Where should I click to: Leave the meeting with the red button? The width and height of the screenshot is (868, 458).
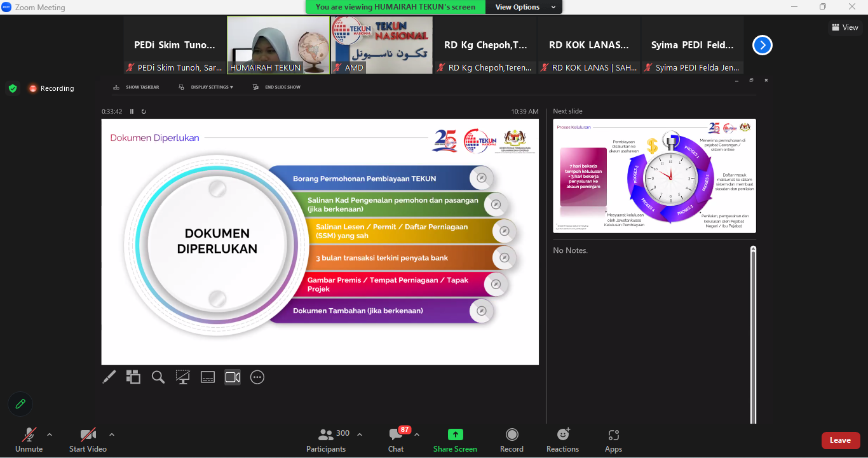click(840, 440)
